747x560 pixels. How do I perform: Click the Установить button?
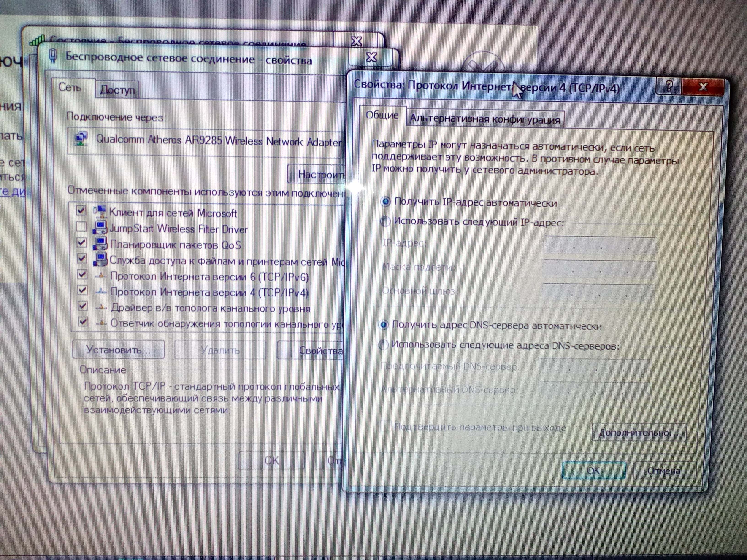(x=118, y=349)
